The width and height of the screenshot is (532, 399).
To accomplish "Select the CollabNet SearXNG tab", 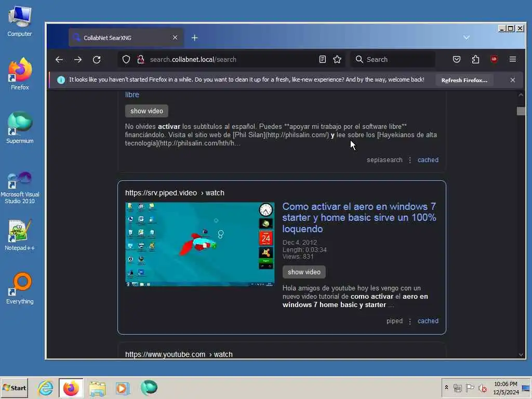I will pos(126,37).
